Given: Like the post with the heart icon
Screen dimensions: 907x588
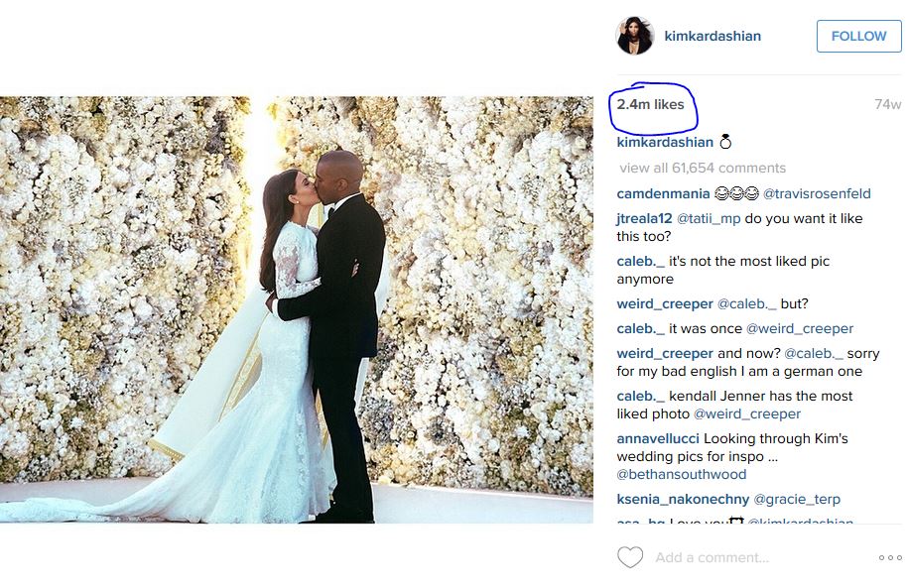Looking at the screenshot, I should tap(630, 557).
